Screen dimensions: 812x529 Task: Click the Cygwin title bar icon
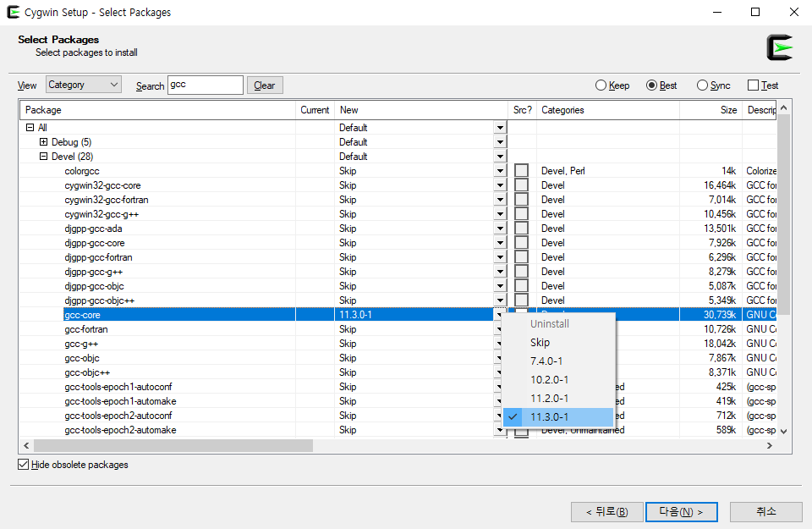14,12
